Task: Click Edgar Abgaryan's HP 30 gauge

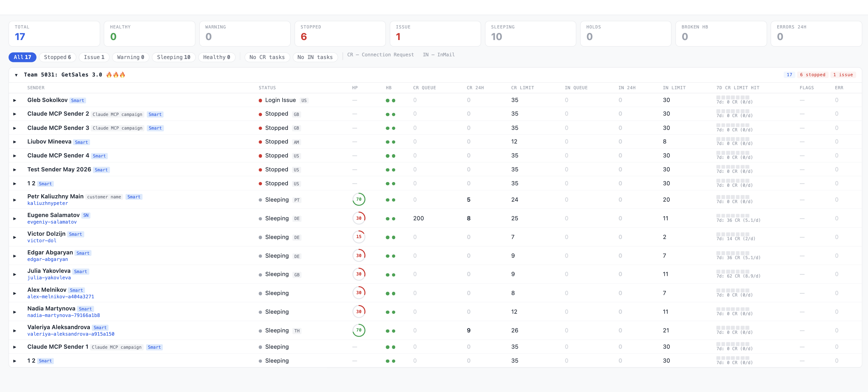Action: pyautogui.click(x=358, y=256)
